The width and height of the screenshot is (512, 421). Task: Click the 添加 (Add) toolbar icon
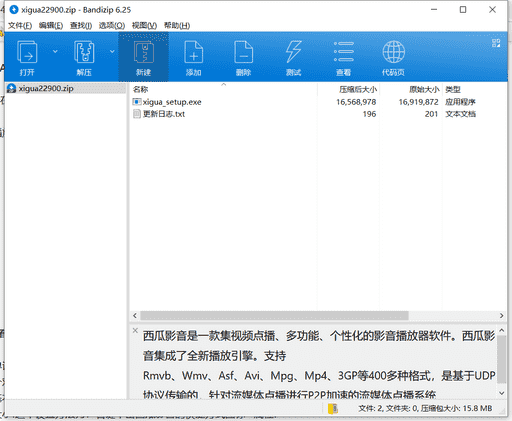tap(193, 57)
